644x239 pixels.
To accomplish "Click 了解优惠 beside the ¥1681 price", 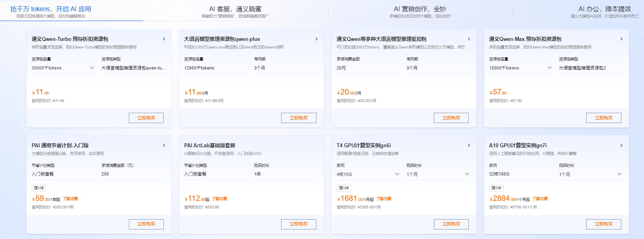I will pos(383,199).
